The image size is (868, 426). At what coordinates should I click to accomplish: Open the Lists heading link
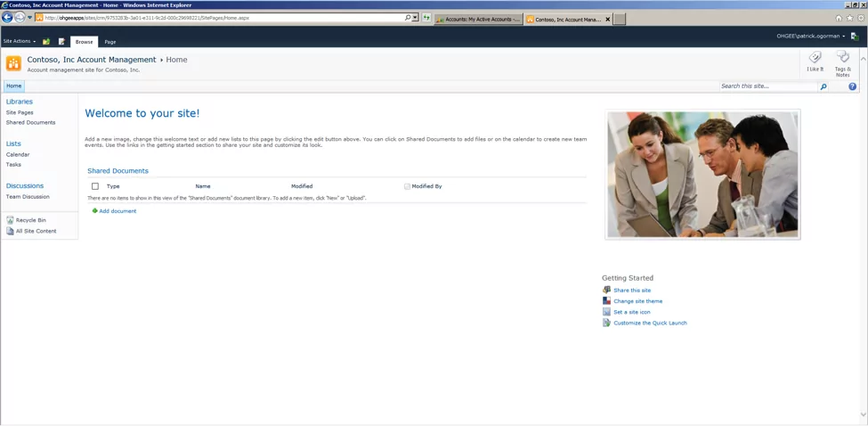coord(13,143)
